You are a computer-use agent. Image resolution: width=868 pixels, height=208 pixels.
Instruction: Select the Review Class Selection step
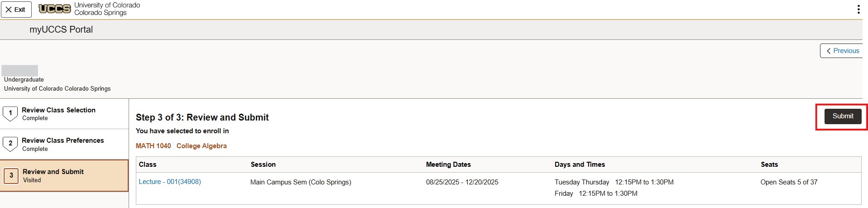click(x=58, y=110)
